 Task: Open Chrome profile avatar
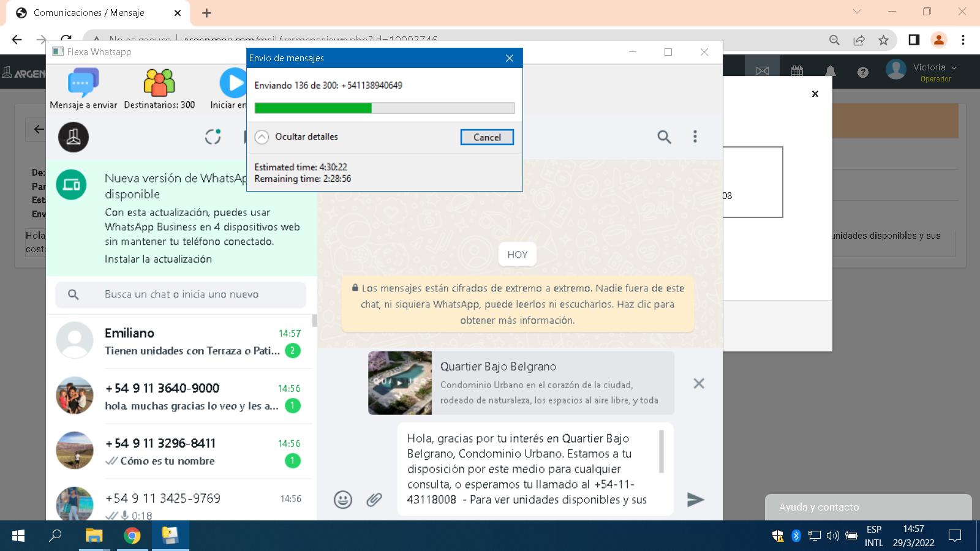click(938, 40)
